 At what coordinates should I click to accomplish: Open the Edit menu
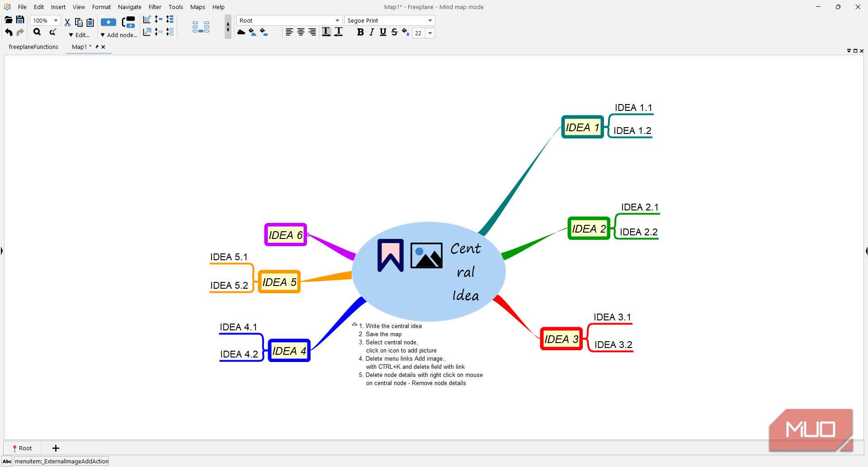39,7
